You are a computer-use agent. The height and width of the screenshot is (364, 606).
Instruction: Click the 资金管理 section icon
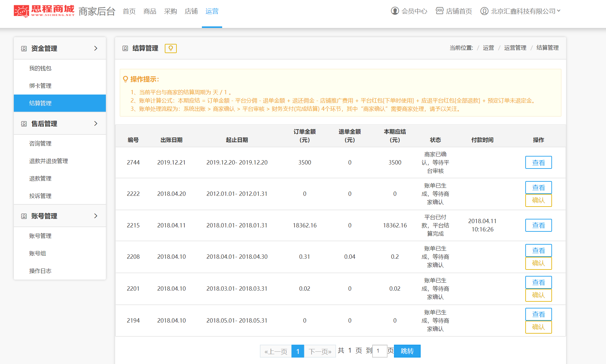click(24, 48)
